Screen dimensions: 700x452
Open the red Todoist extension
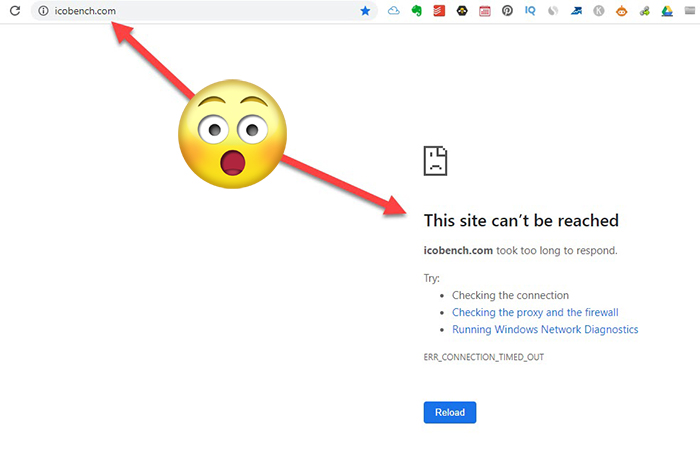(x=439, y=11)
